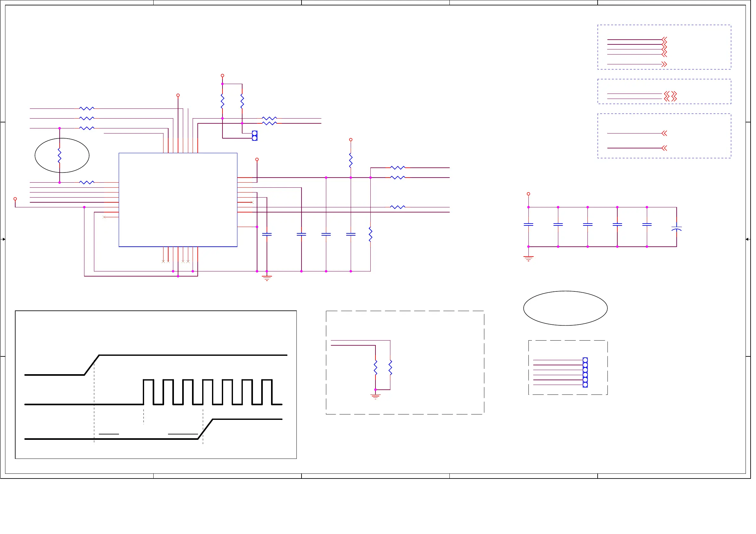Select the blue six-pin header connector
This screenshot has height=534, width=756.
(585, 373)
